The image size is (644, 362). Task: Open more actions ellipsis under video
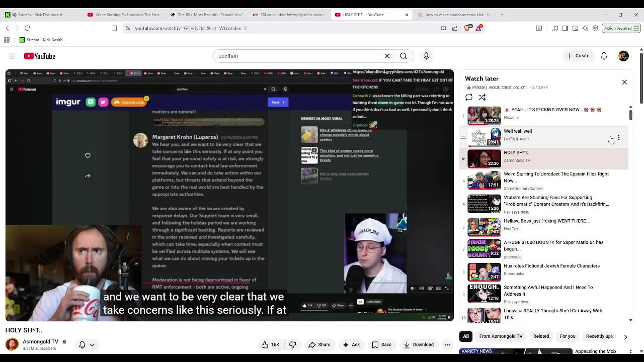pyautogui.click(x=447, y=345)
